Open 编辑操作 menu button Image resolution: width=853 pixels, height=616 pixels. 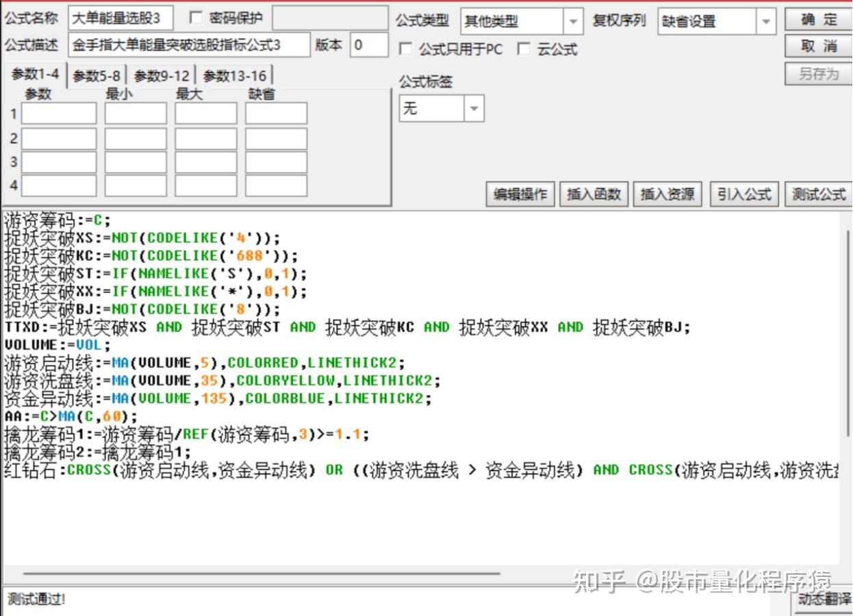click(x=520, y=194)
